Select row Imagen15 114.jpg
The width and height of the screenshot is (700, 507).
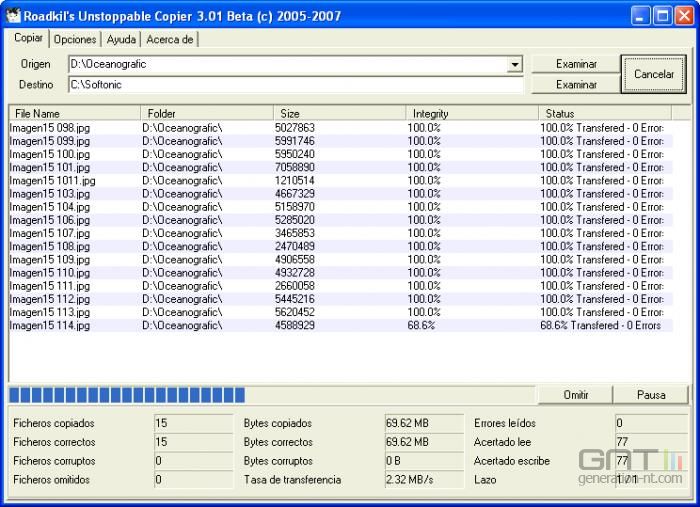coord(341,325)
